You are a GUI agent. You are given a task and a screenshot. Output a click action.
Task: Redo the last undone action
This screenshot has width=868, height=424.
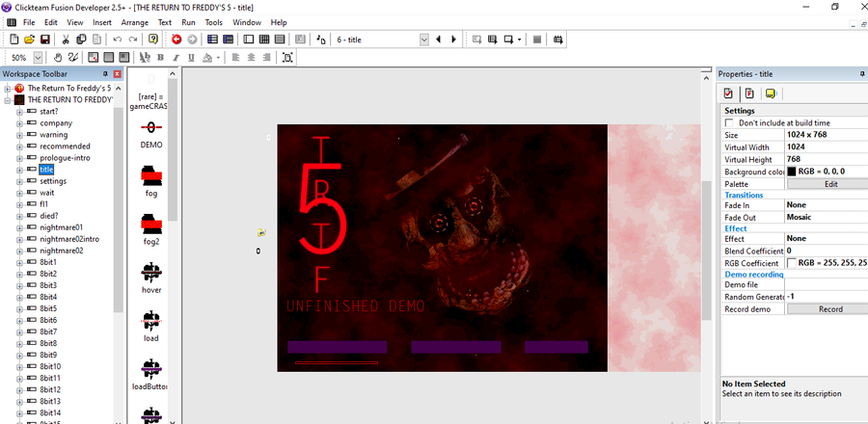pyautogui.click(x=133, y=40)
